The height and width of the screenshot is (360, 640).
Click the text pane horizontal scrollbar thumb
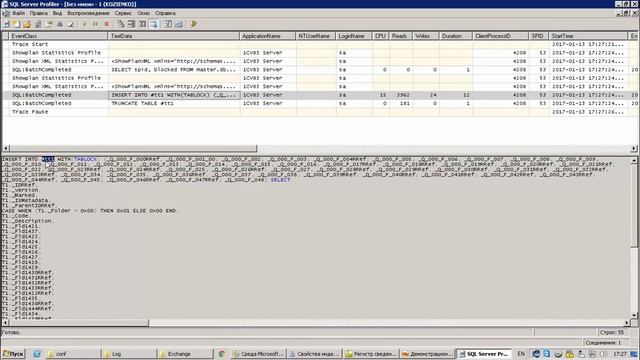tap(78, 323)
